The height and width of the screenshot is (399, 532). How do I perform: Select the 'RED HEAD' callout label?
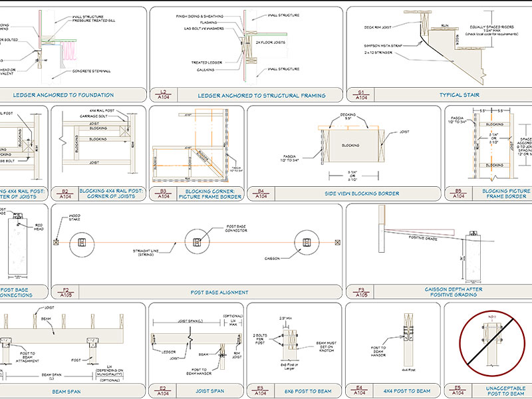(39, 227)
